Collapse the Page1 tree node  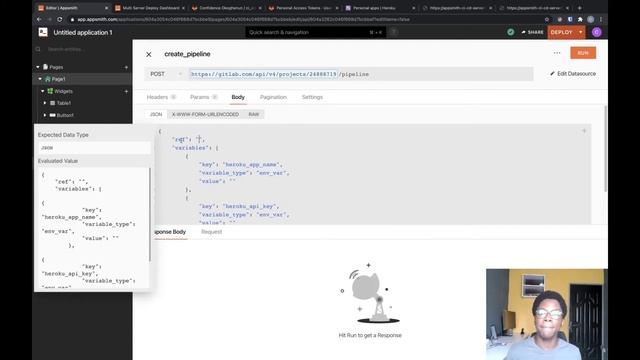[x=40, y=79]
